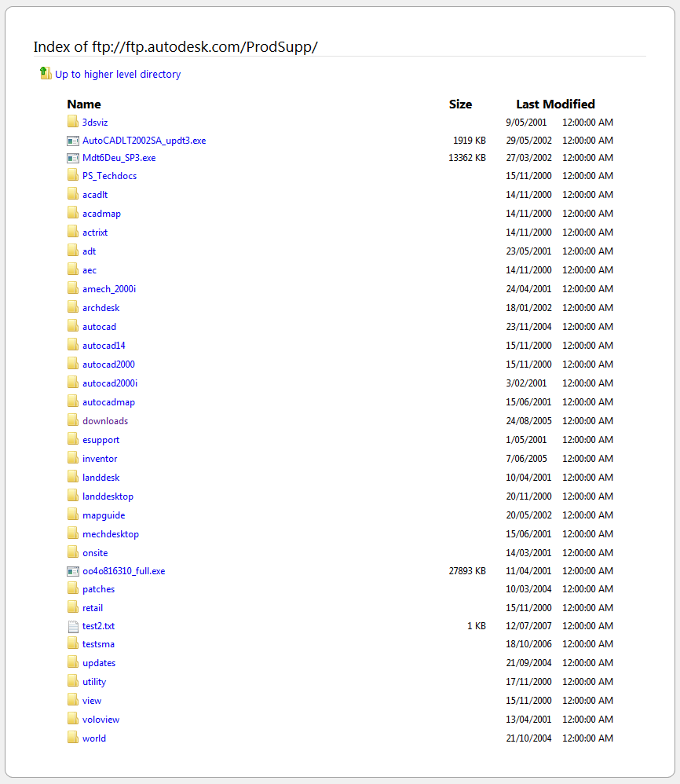Click the folder icon beside actrixt
This screenshot has height=784, width=680.
point(73,232)
